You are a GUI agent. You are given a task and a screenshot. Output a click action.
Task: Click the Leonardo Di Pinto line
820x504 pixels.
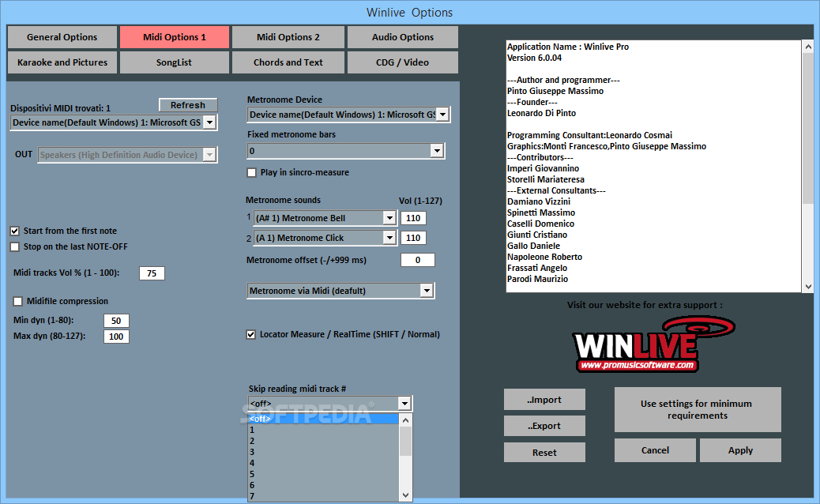(541, 113)
